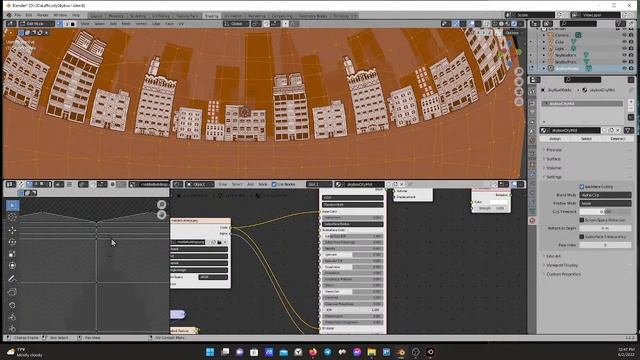Expand the Volume panel
This screenshot has width=640, height=360.
[x=553, y=168]
